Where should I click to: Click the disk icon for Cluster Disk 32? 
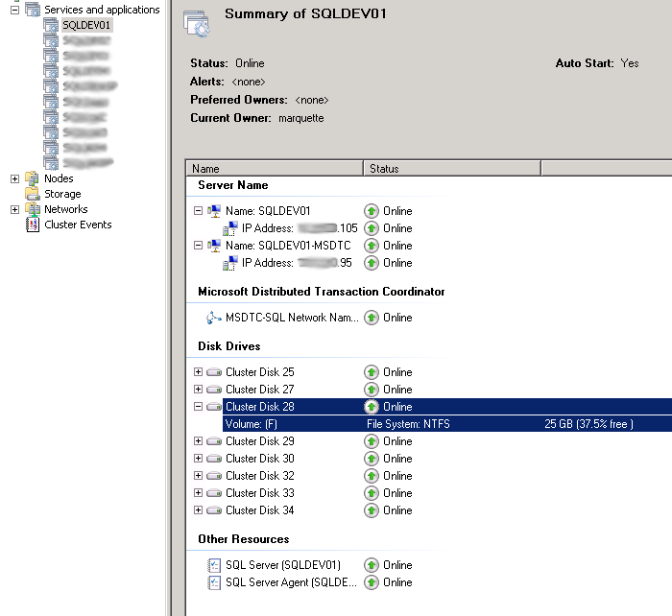pos(214,476)
